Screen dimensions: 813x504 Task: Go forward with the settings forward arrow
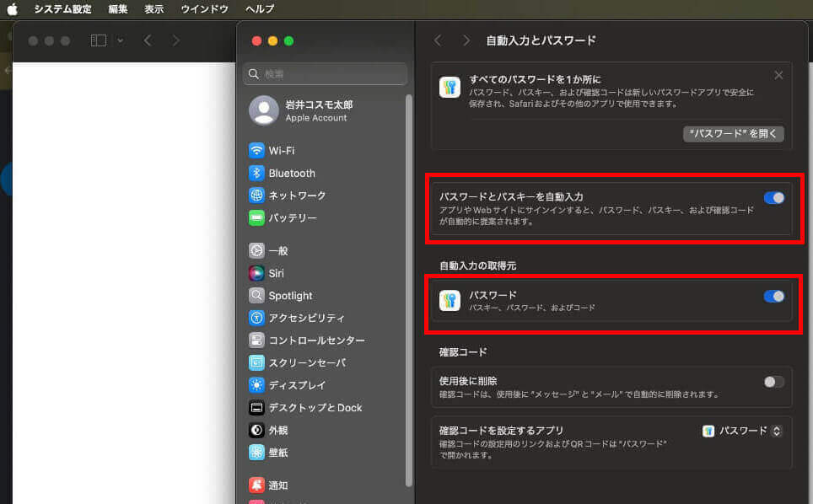click(466, 40)
